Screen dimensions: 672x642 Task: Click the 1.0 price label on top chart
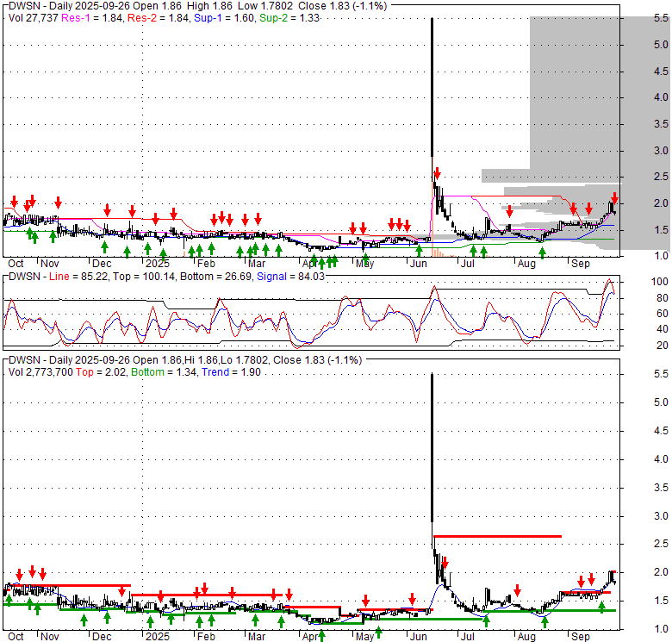point(661,256)
